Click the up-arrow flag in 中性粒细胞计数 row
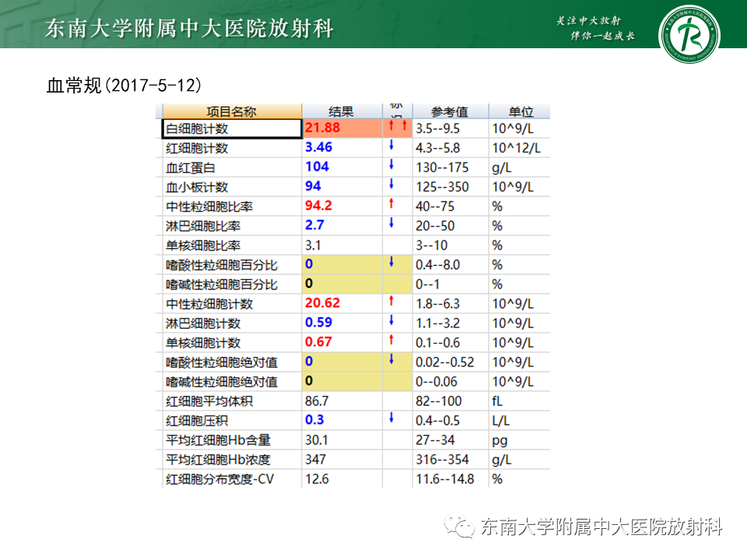 coord(391,301)
